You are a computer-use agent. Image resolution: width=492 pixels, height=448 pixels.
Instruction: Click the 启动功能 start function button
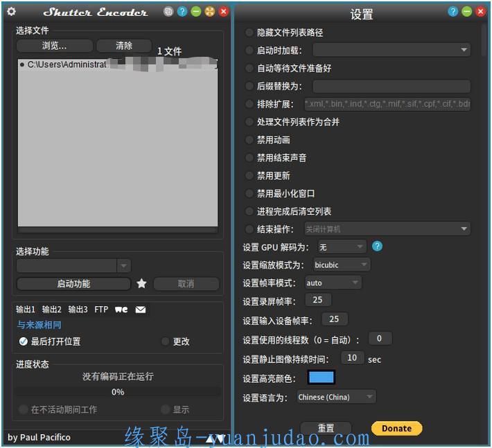pos(73,284)
